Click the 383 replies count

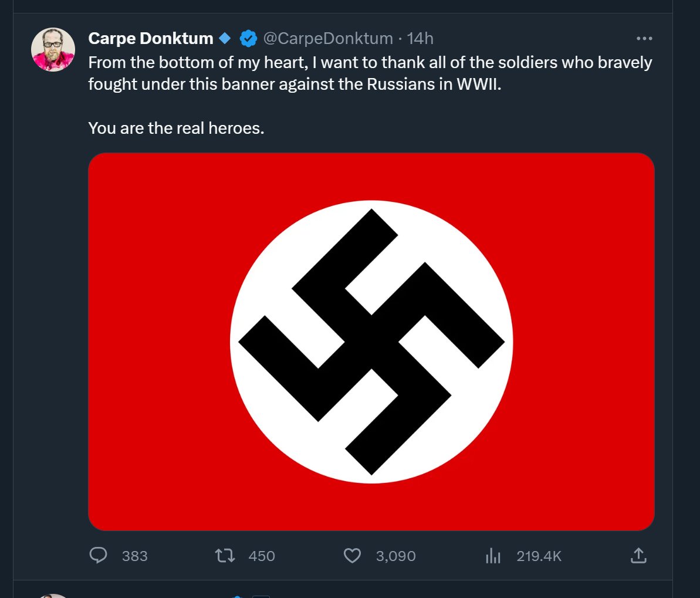[134, 556]
